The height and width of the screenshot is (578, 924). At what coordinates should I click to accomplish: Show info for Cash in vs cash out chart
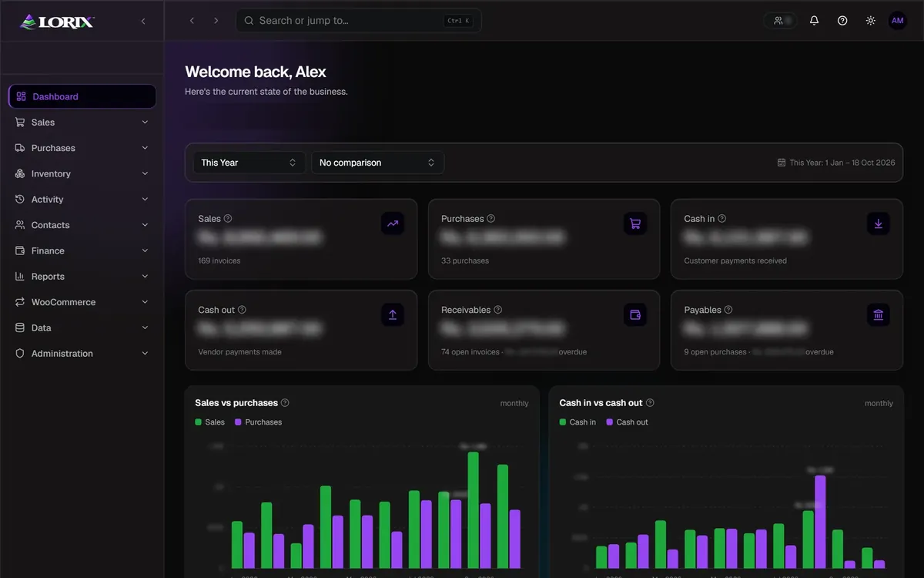(x=650, y=403)
